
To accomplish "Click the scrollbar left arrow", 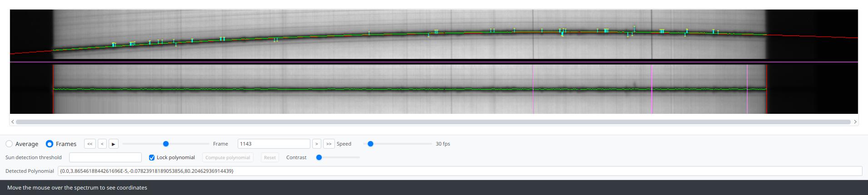I will [x=13, y=122].
